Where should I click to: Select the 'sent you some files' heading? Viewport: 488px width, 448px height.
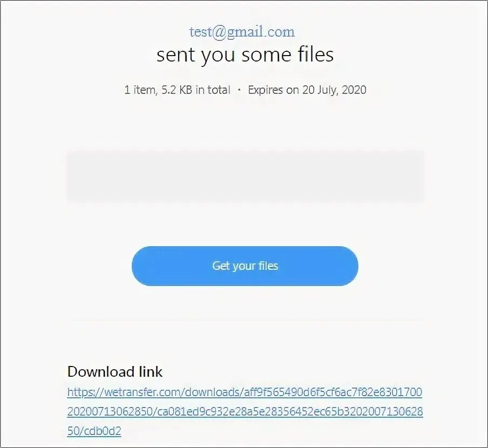pos(245,55)
